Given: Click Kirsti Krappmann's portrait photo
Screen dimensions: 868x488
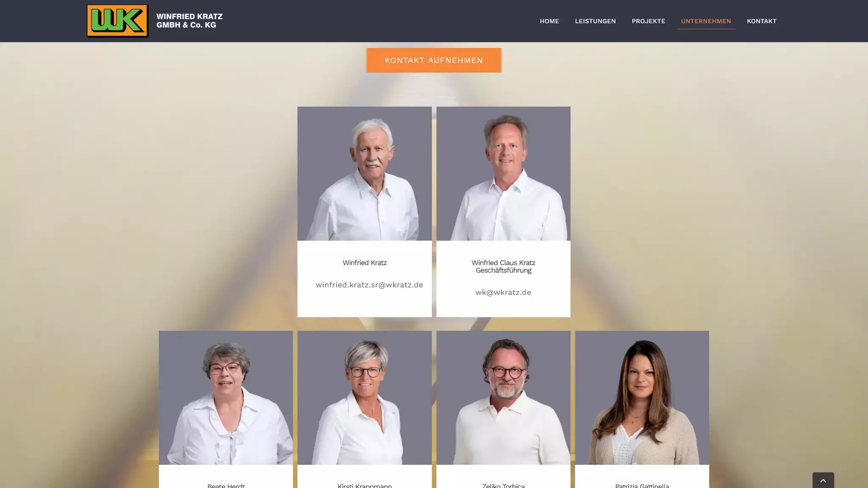Looking at the screenshot, I should (364, 398).
